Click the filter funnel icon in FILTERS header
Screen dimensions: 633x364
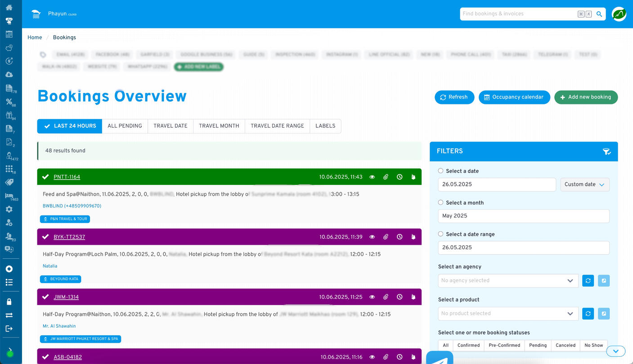pos(607,152)
